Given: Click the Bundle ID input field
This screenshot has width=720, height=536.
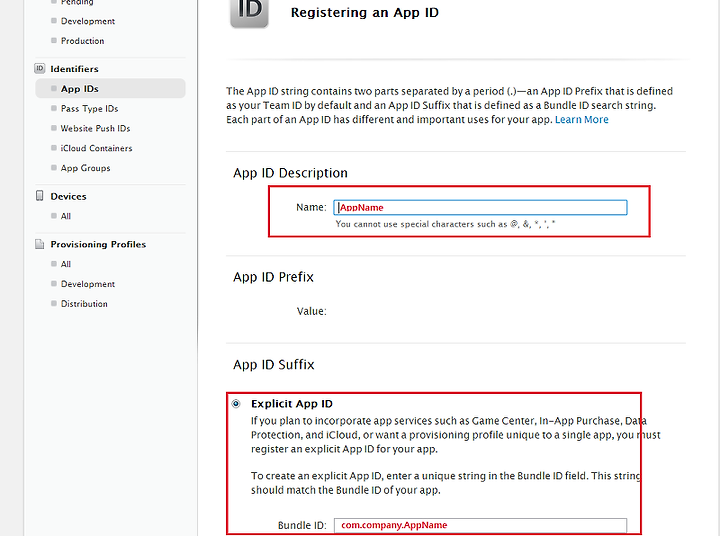Looking at the screenshot, I should tap(480, 525).
